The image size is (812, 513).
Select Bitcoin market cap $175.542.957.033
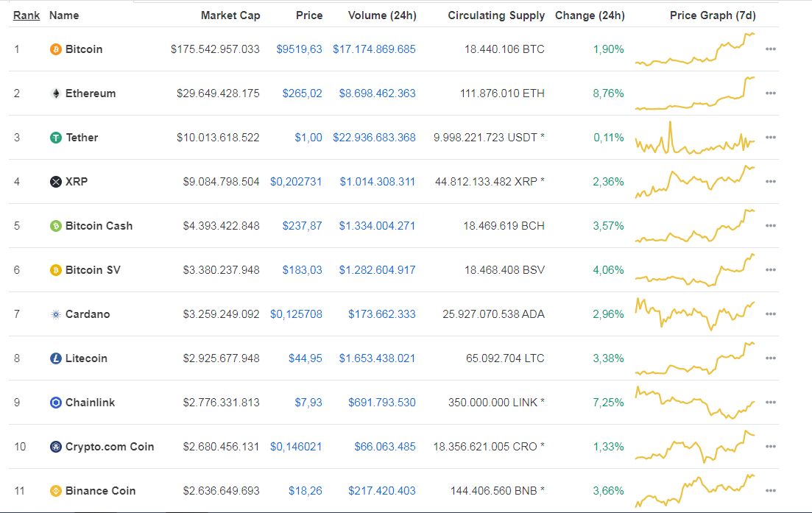(215, 49)
